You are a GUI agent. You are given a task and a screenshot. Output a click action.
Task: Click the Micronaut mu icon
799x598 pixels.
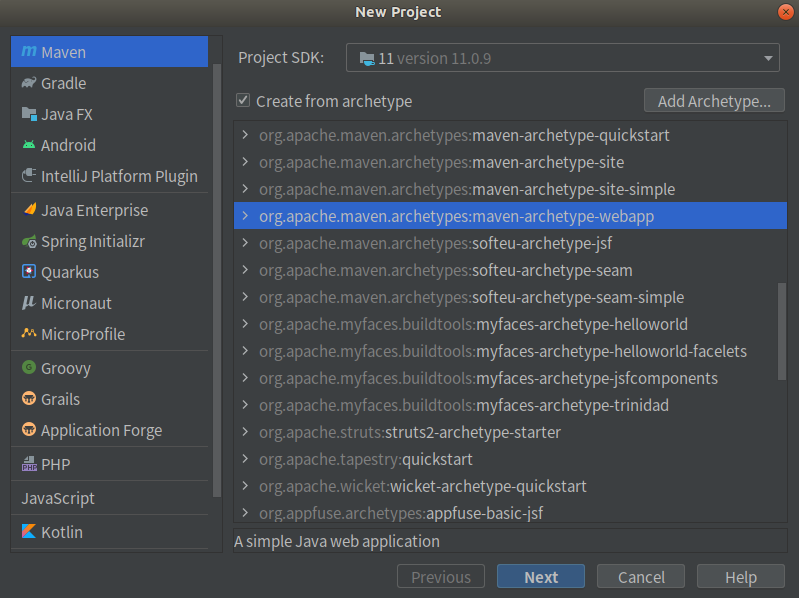click(29, 303)
